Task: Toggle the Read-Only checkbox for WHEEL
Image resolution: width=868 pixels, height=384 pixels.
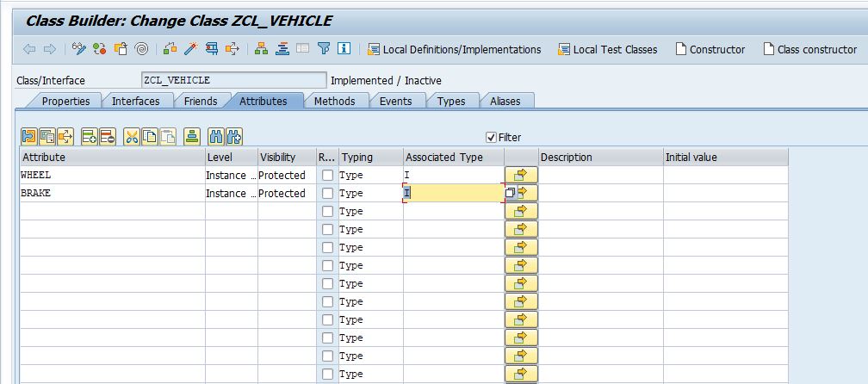Action: tap(328, 175)
